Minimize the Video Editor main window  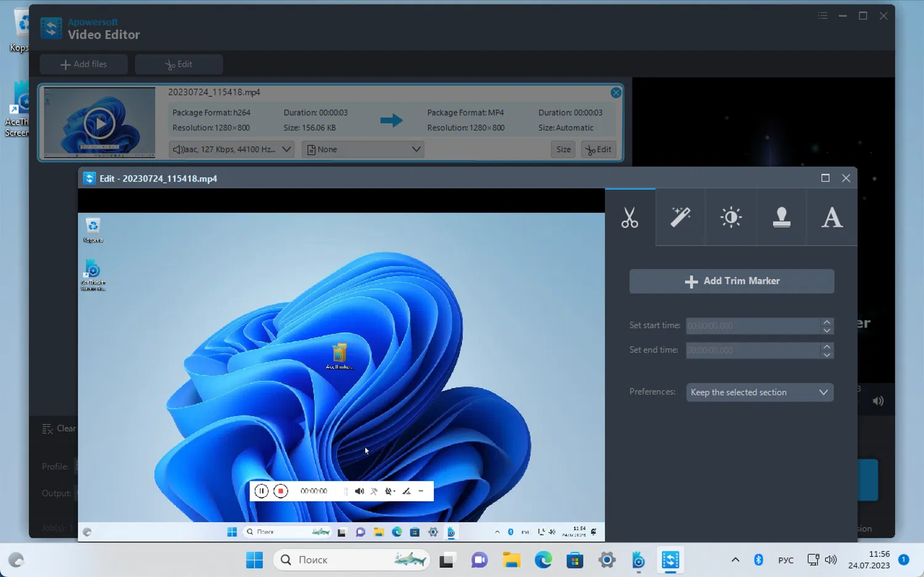pyautogui.click(x=843, y=16)
